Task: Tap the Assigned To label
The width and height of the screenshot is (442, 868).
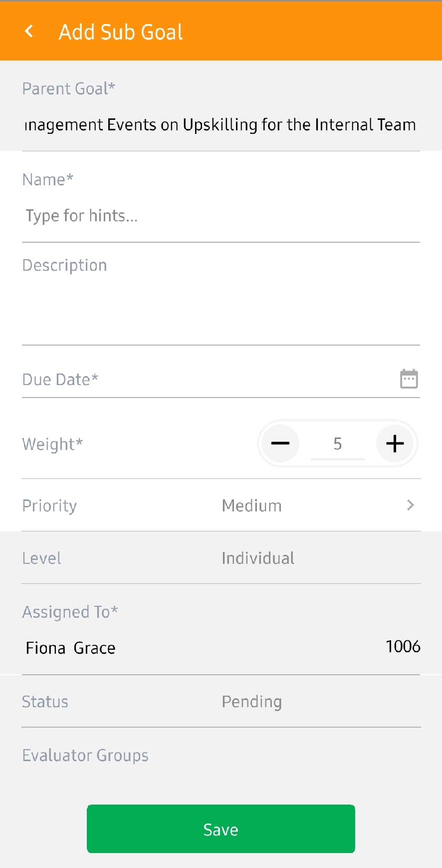Action: coord(70,612)
